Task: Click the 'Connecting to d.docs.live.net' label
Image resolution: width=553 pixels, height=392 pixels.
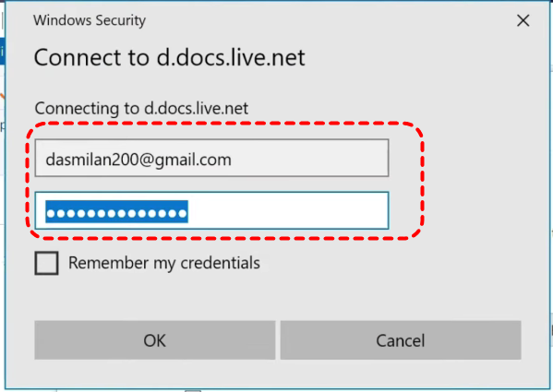Action: click(x=141, y=108)
